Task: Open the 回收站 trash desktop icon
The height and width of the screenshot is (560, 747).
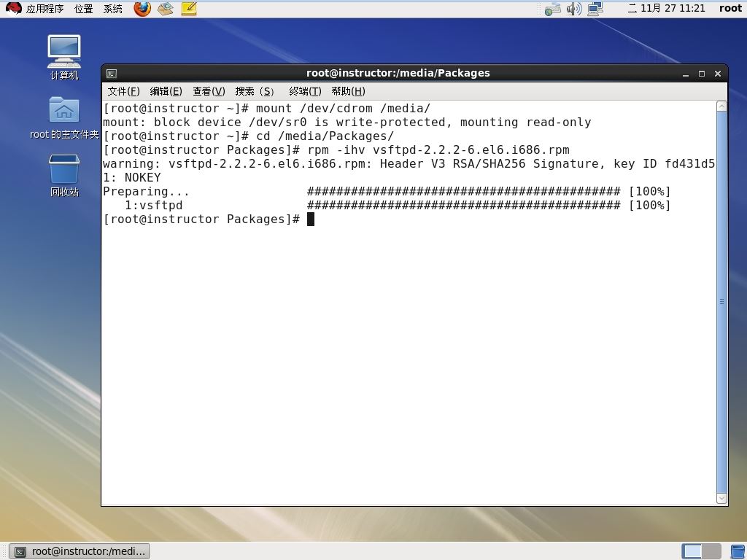Action: pyautogui.click(x=64, y=175)
